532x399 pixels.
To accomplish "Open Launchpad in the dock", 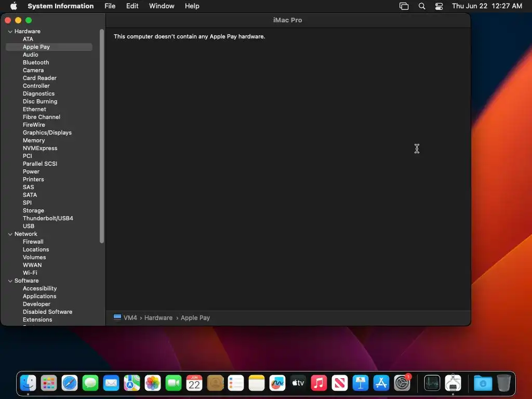I will pos(49,383).
